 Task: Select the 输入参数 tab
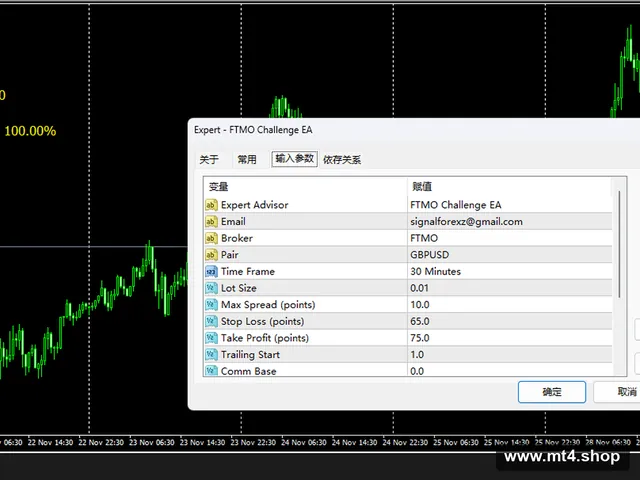(294, 159)
